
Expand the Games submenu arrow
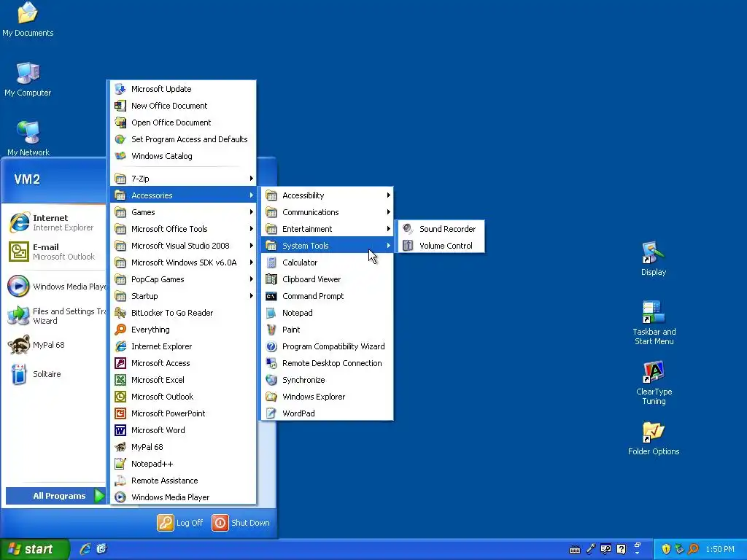251,212
